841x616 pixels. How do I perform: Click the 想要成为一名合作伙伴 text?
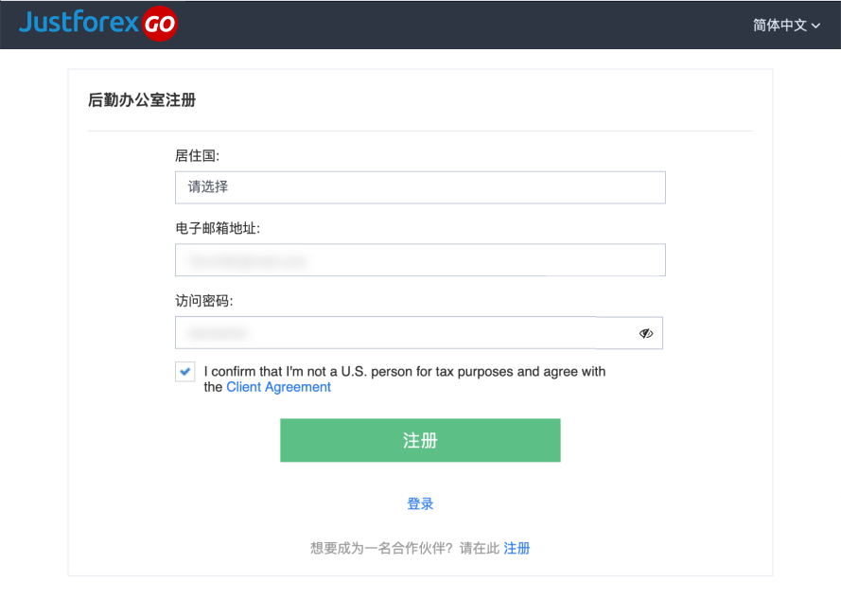[381, 549]
